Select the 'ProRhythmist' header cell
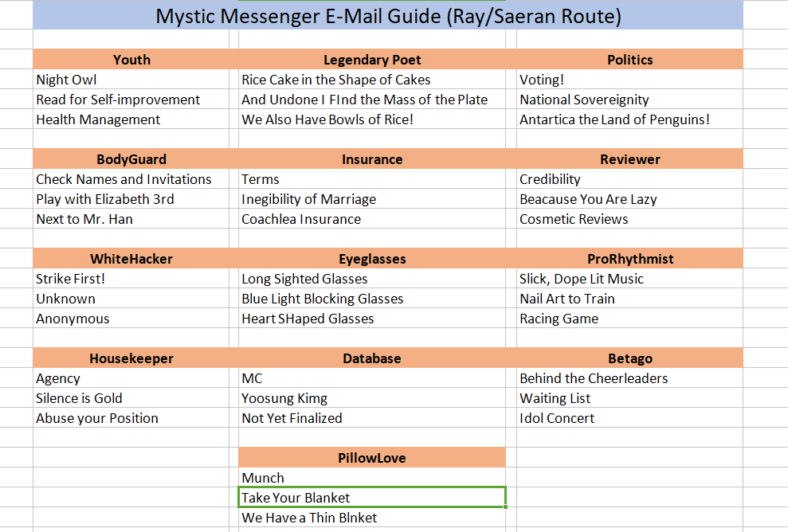This screenshot has width=788, height=532. coord(629,258)
